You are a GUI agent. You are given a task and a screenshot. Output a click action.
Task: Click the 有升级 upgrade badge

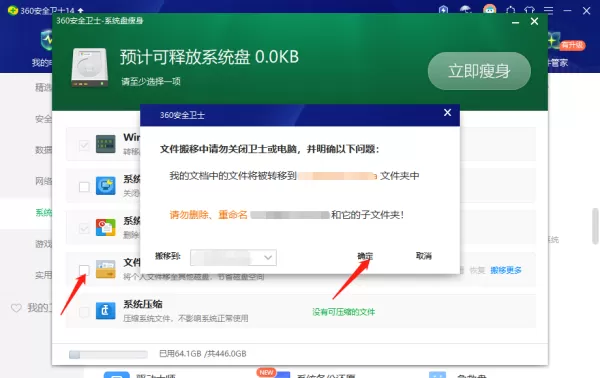572,45
